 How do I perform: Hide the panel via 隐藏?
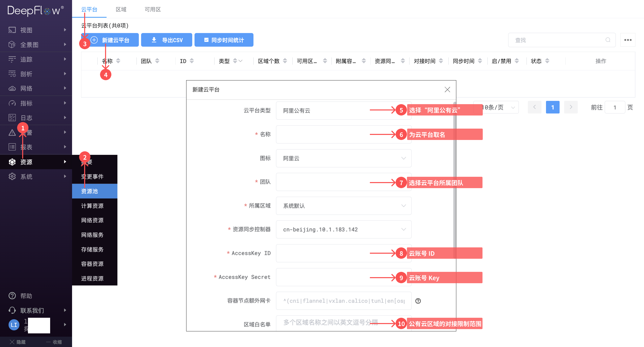coord(18,342)
